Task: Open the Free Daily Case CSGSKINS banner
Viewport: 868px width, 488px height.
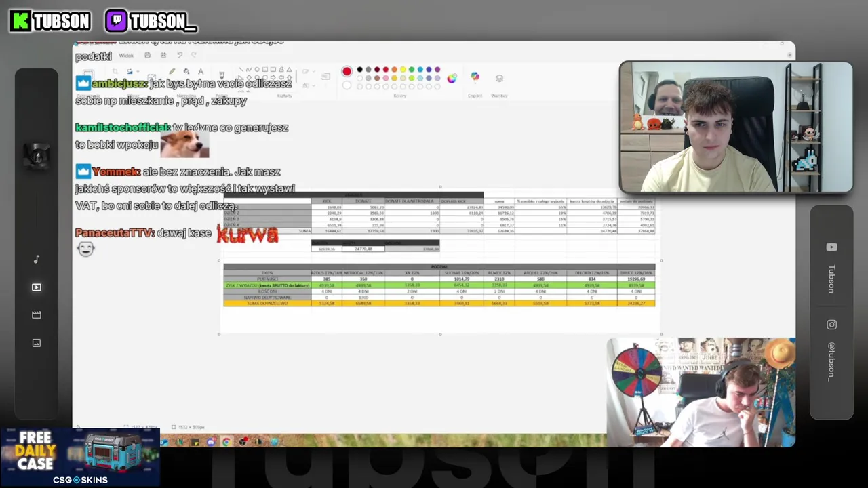Action: coord(80,457)
